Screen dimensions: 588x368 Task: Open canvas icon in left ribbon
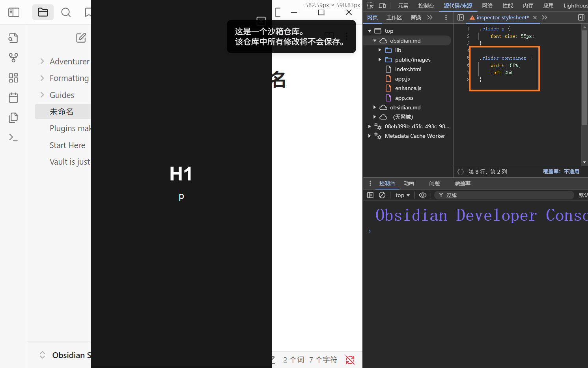click(13, 78)
